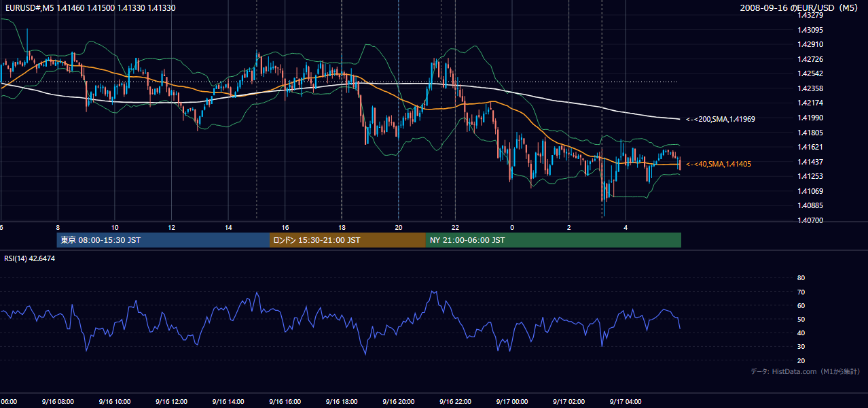Image resolution: width=868 pixels, height=408 pixels.
Task: Click price axis value 1.41621
Action: 810,148
